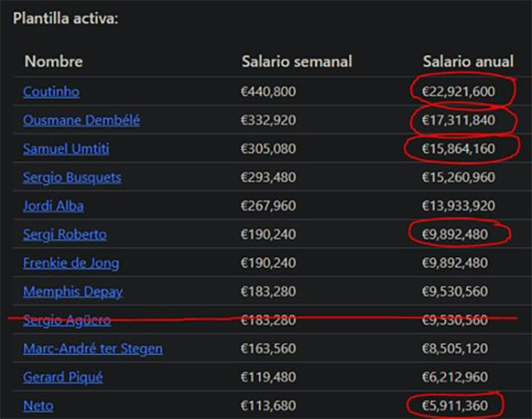Open Frenkie de Jong's link

(71, 263)
